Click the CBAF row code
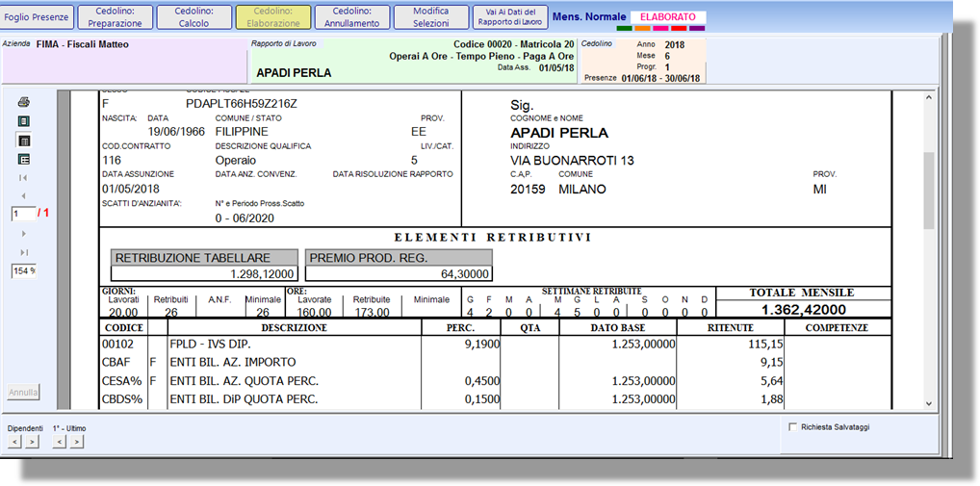Image resolution: width=980 pixels, height=486 pixels. (x=116, y=362)
